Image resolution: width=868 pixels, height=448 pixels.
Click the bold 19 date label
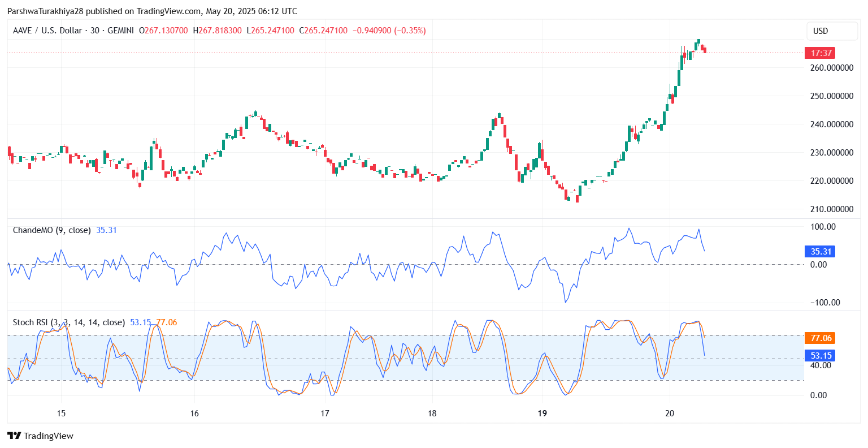point(542,413)
